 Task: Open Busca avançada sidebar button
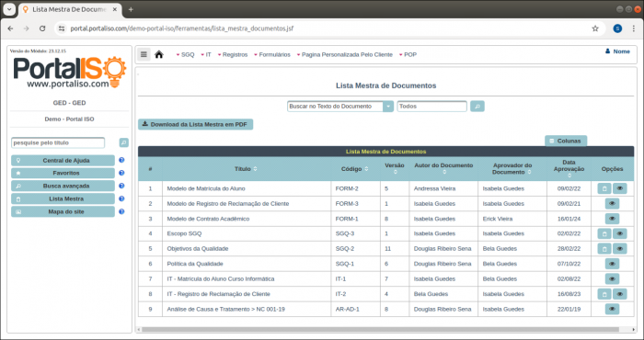pos(63,186)
